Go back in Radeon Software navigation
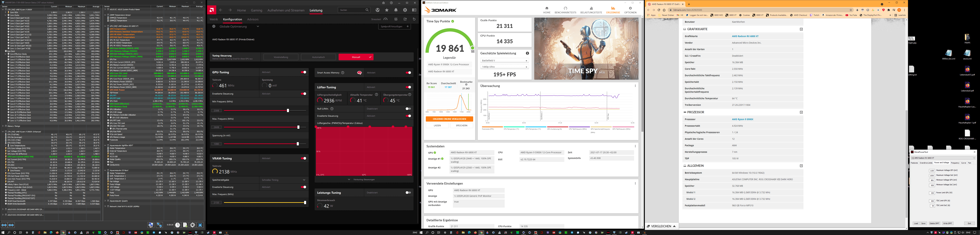980x235 pixels. click(x=221, y=10)
